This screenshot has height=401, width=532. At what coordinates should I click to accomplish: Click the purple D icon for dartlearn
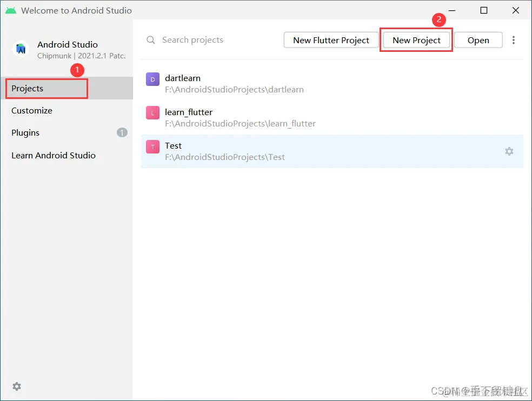click(152, 79)
